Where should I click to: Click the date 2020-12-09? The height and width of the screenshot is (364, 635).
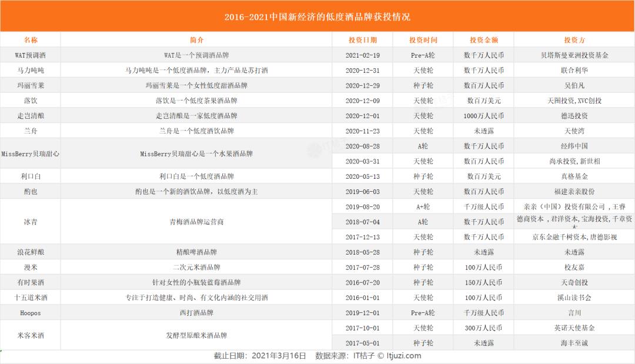pyautogui.click(x=362, y=101)
